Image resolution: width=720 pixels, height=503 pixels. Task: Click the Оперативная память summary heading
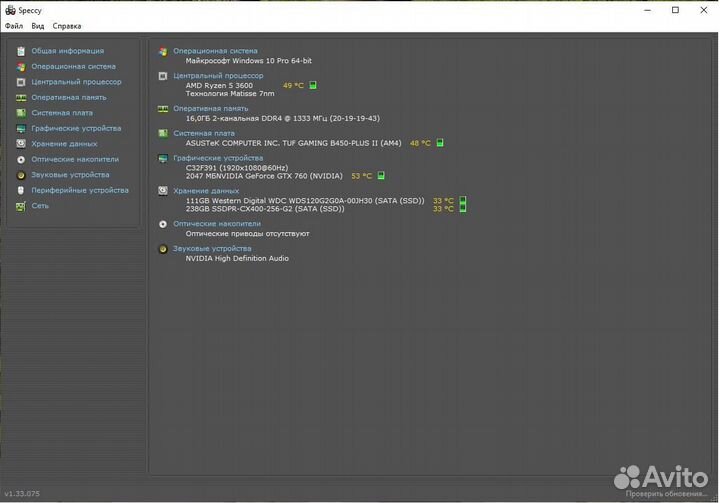[210, 108]
